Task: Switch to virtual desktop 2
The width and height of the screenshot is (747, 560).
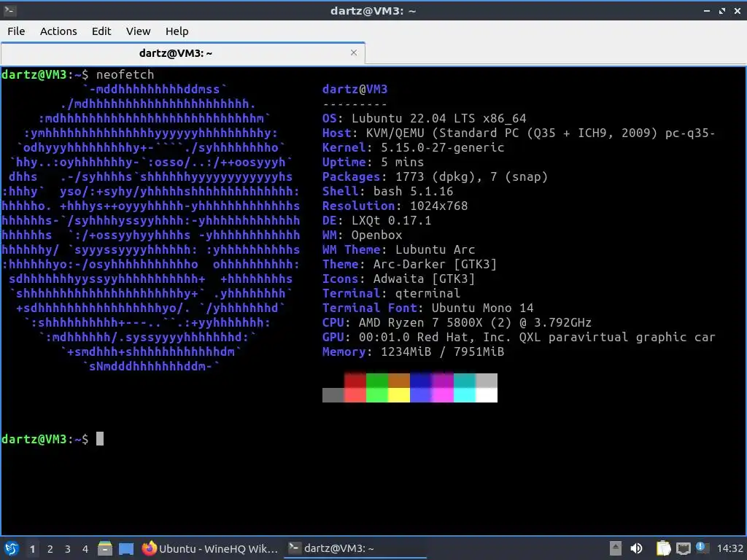Action: pyautogui.click(x=50, y=549)
